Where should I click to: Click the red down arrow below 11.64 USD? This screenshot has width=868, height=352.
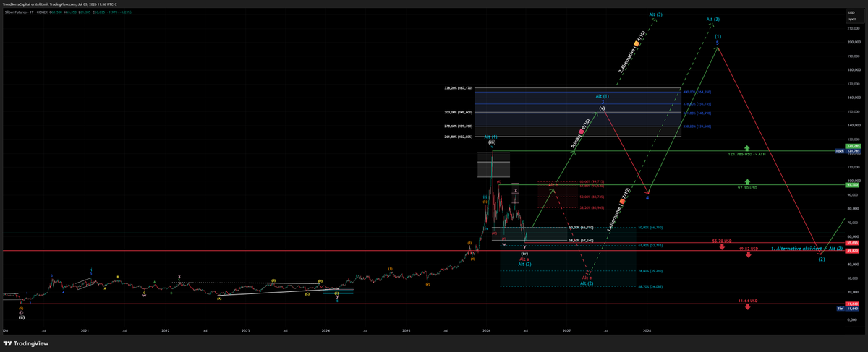(x=748, y=306)
